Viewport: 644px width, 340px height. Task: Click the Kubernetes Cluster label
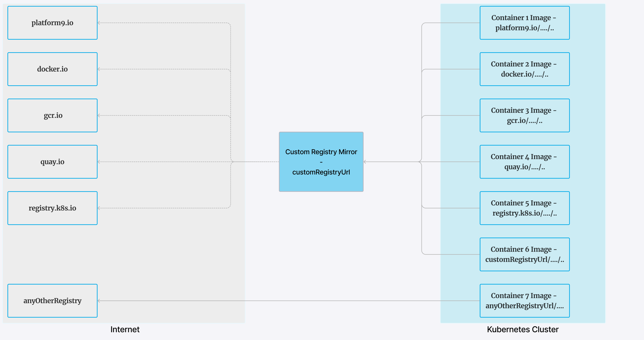pos(522,330)
